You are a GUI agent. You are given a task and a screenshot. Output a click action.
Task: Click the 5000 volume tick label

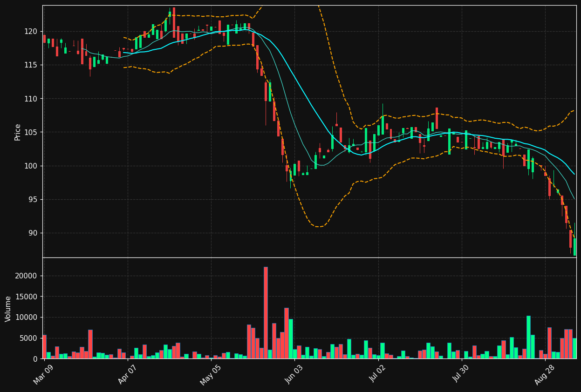coord(29,338)
